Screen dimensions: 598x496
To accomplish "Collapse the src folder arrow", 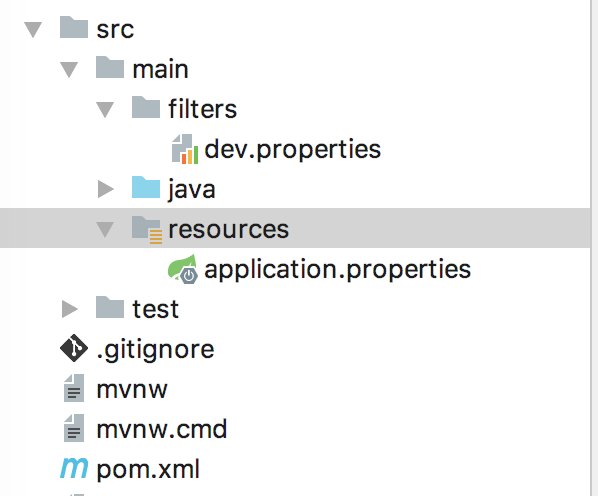I will 33,30.
